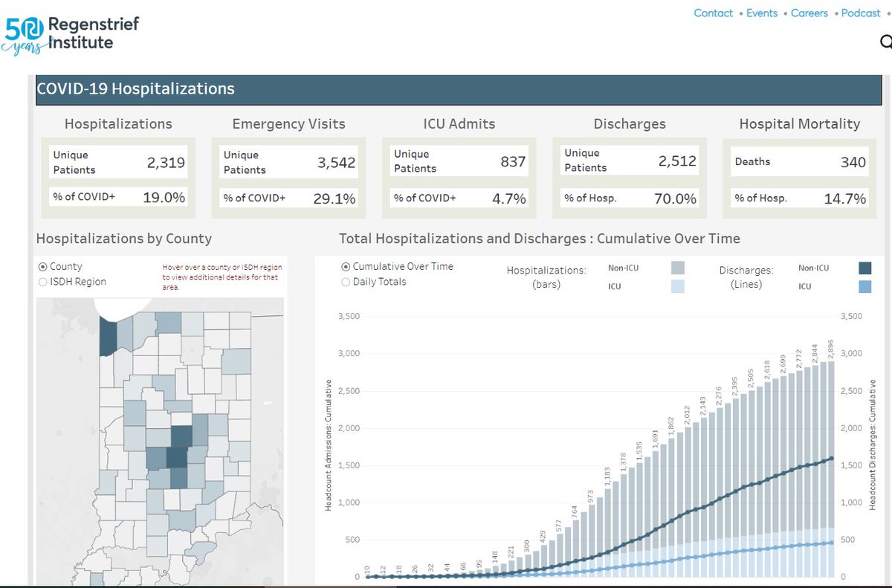Viewport: 892px width, 588px height.
Task: Select Cumulative Over Time radio option
Action: tap(346, 266)
